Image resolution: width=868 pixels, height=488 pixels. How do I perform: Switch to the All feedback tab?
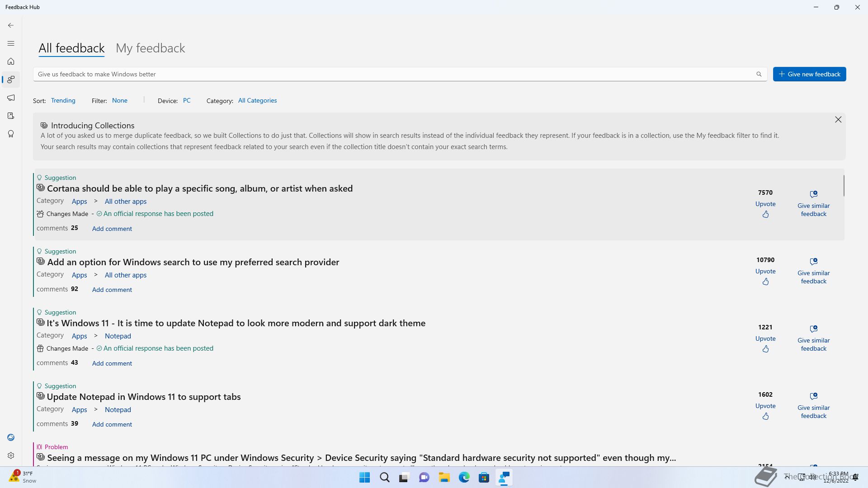[x=71, y=48]
